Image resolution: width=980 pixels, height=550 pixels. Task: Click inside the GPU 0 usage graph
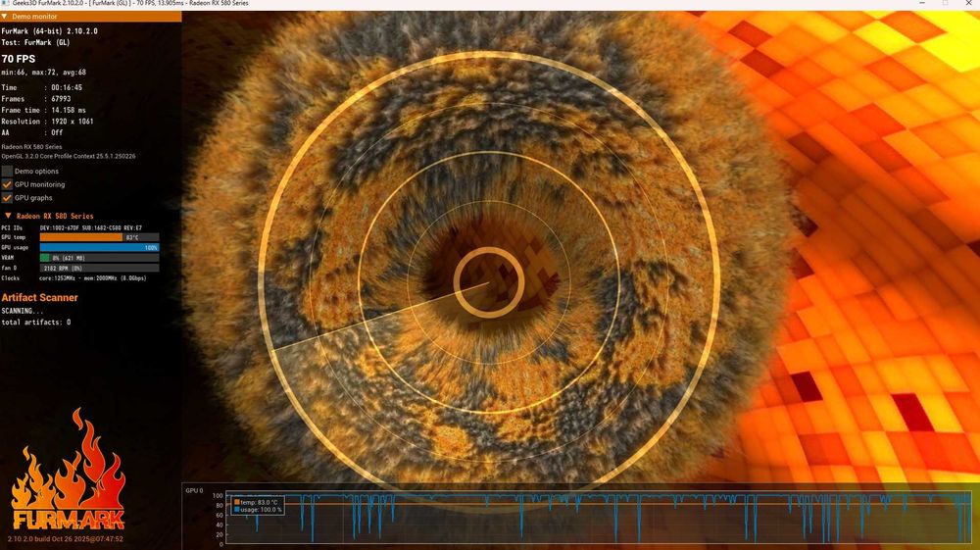pyautogui.click(x=599, y=519)
